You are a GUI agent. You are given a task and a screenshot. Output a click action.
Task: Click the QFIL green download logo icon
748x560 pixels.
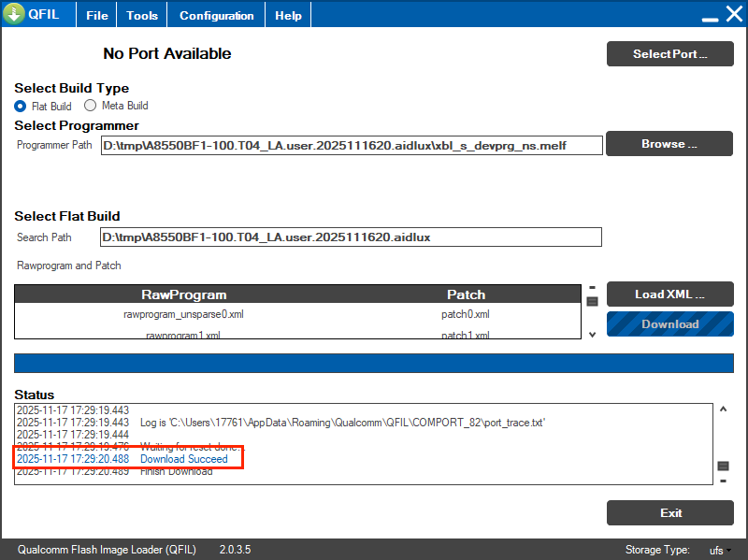pos(14,15)
